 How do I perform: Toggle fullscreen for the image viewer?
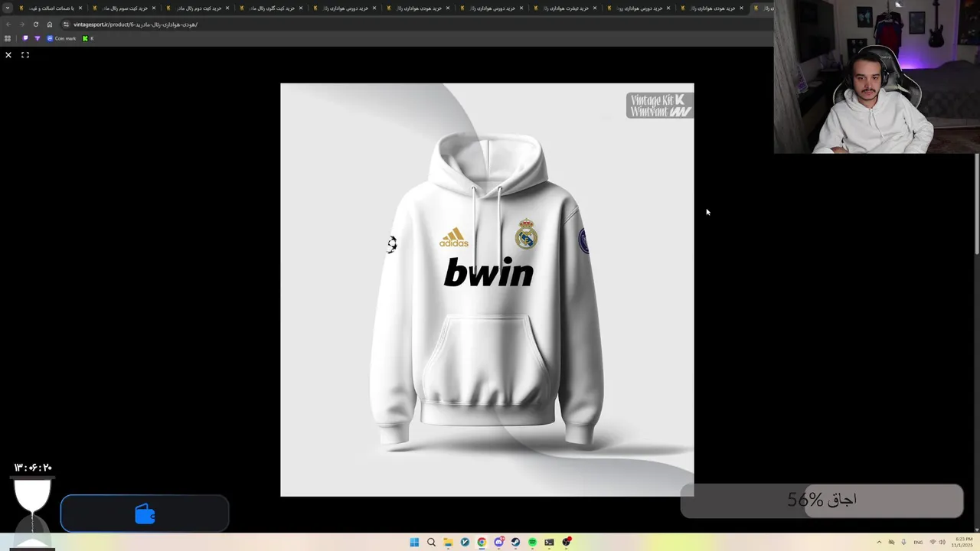pyautogui.click(x=25, y=55)
